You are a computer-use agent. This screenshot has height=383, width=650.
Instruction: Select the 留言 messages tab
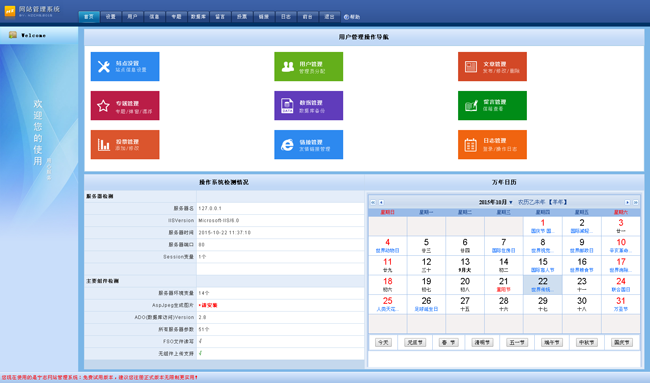220,17
